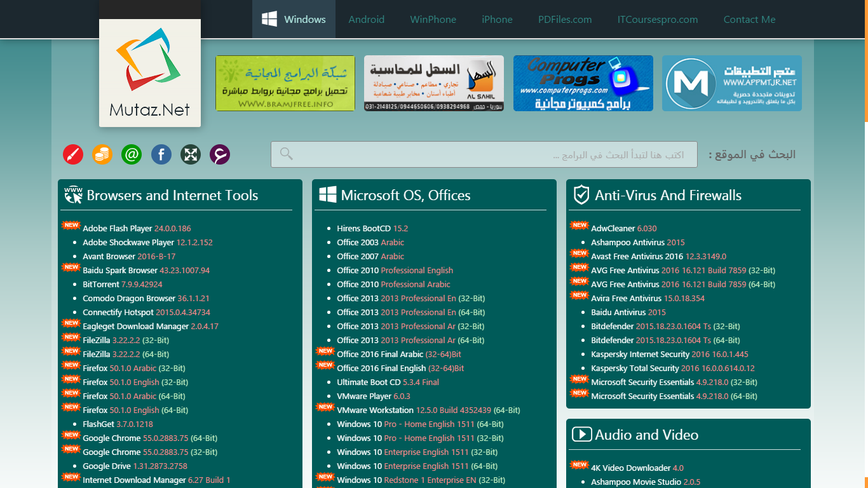Select the Windows tab label
868x488 pixels.
tap(305, 20)
